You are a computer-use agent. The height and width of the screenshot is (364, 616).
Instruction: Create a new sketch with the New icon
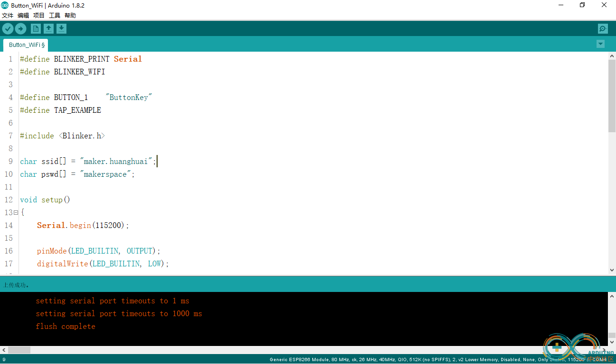tap(36, 29)
